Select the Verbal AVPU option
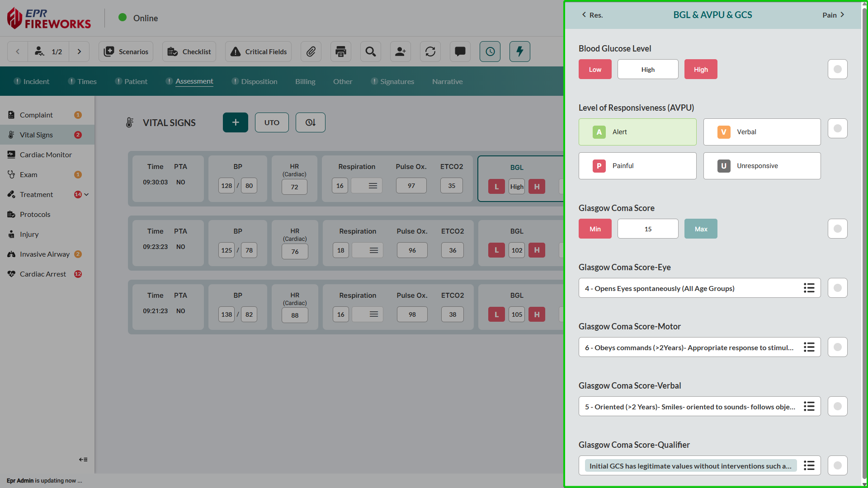 tap(762, 132)
